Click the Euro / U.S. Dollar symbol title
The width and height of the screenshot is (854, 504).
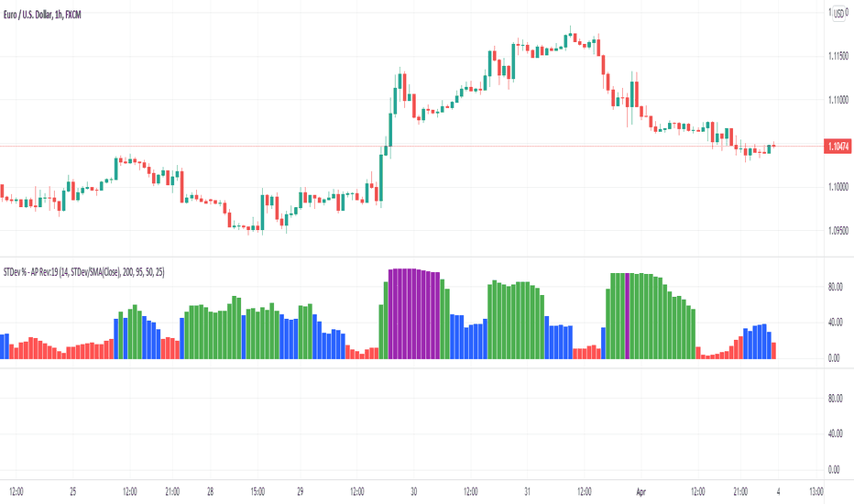click(42, 15)
